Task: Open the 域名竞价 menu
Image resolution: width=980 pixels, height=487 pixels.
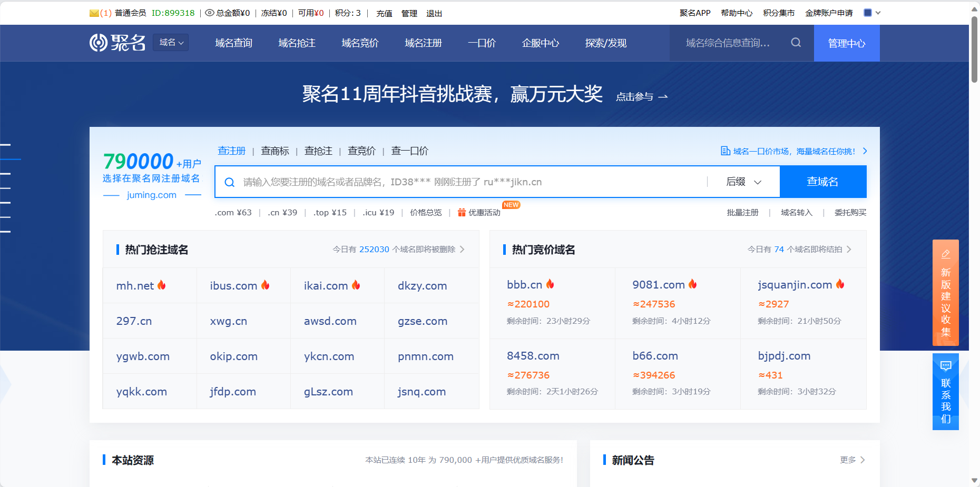Action: coord(360,43)
